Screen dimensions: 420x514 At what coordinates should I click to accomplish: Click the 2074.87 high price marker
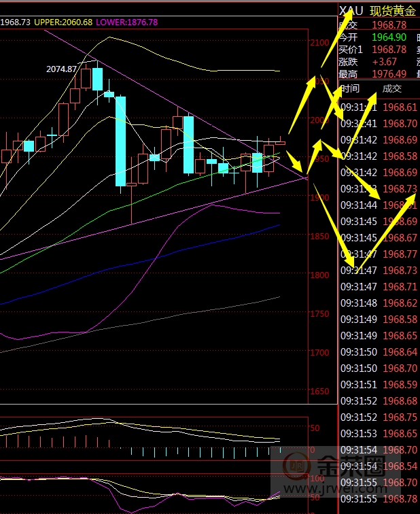pos(61,69)
